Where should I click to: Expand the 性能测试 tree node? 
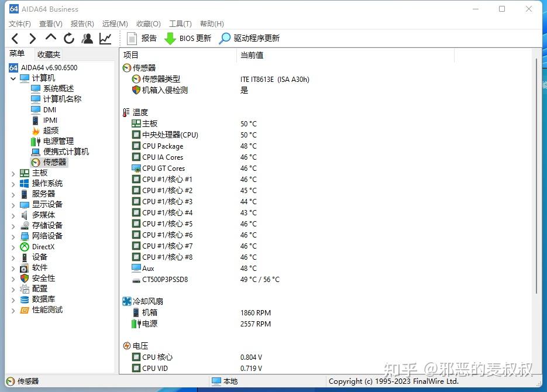click(13, 311)
